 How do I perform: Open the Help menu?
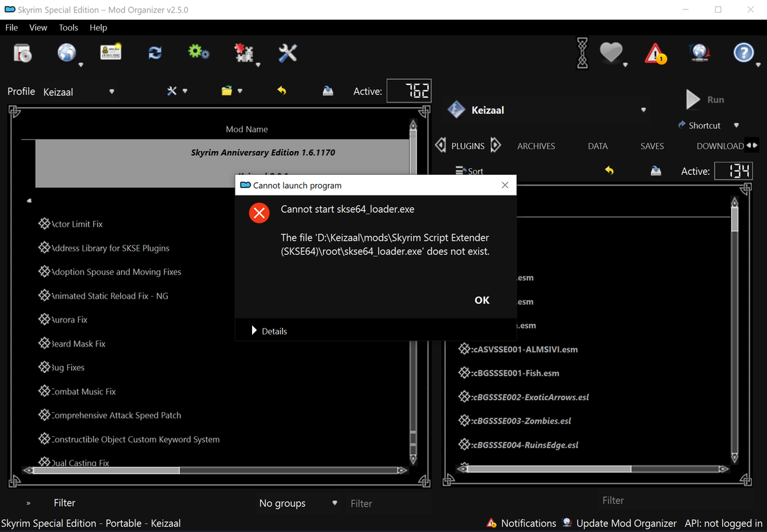(98, 28)
